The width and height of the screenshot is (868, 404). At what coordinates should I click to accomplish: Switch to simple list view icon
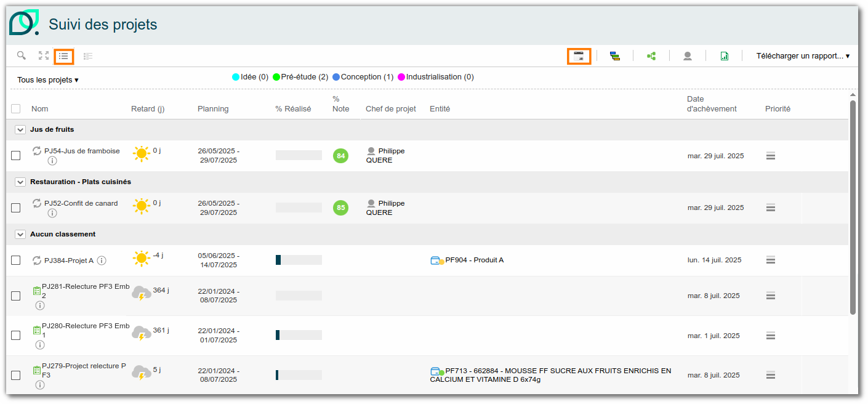pos(63,56)
